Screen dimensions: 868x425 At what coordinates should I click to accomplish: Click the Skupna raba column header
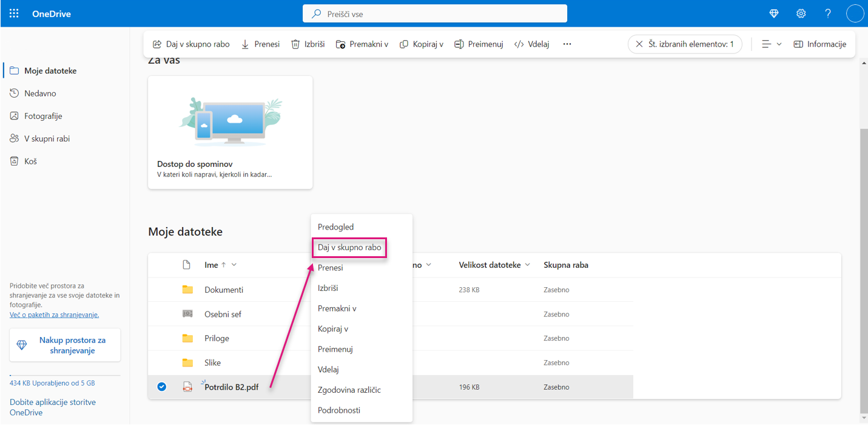pyautogui.click(x=566, y=265)
